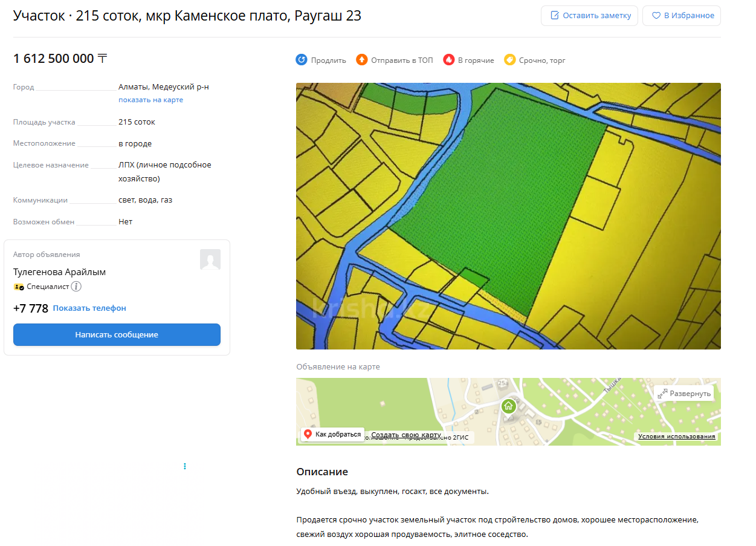Viewport: 756px width, 546px height.
Task: Click the heart icon in 'В Избранное'
Action: (656, 16)
